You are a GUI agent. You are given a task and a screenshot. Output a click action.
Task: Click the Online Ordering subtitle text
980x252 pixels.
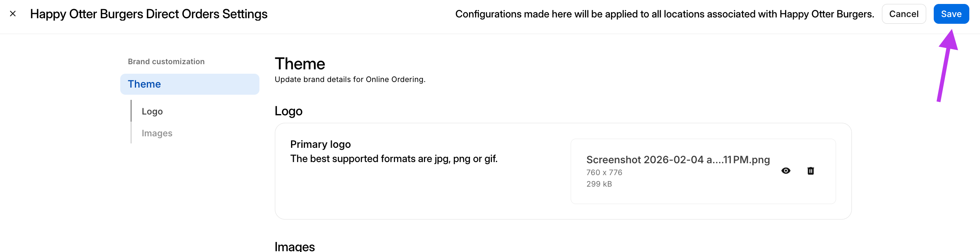[350, 79]
